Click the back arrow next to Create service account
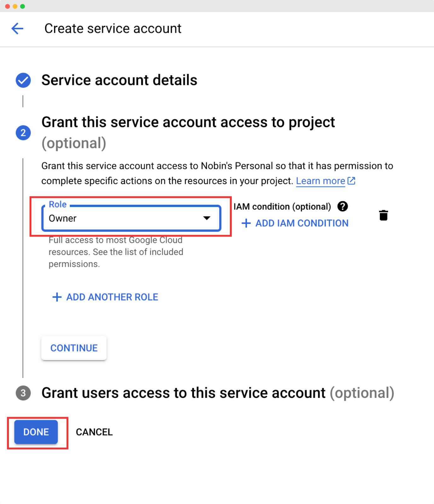The image size is (434, 504). tap(17, 28)
